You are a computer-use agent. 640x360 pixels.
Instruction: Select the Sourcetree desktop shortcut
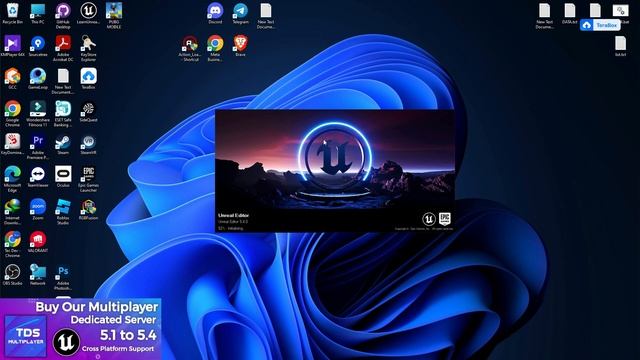tap(38, 46)
